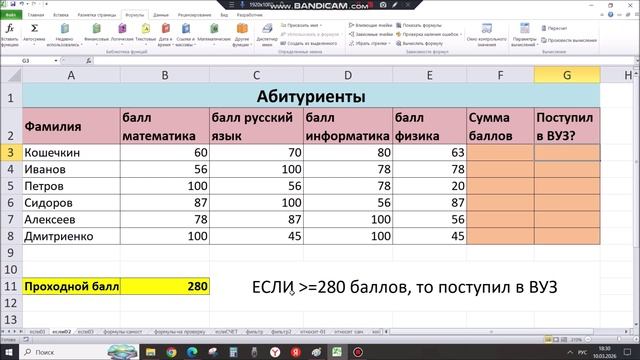640x360 pixels.
Task: Click Create from Selection in the ribbon
Action: pos(309,43)
